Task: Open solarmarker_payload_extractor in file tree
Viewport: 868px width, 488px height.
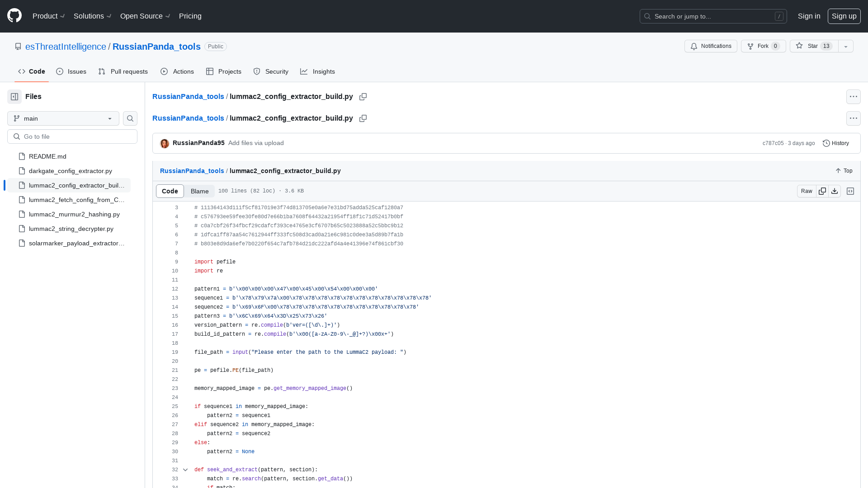Action: [x=69, y=243]
